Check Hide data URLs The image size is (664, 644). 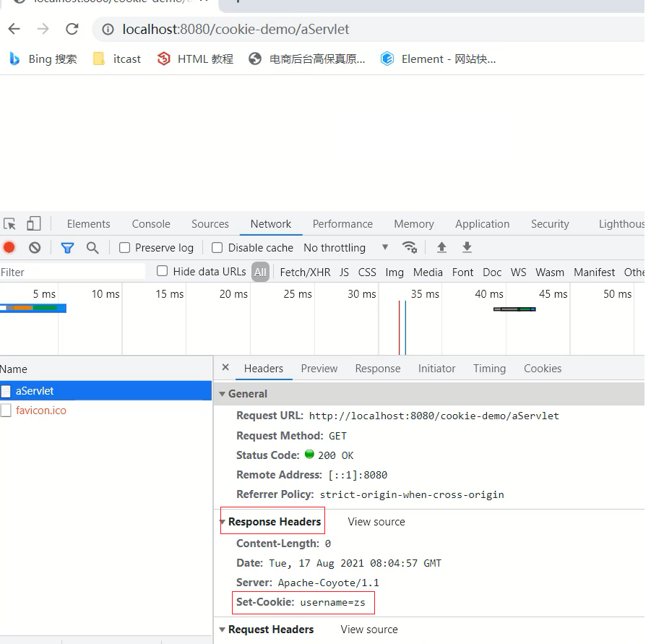[162, 271]
